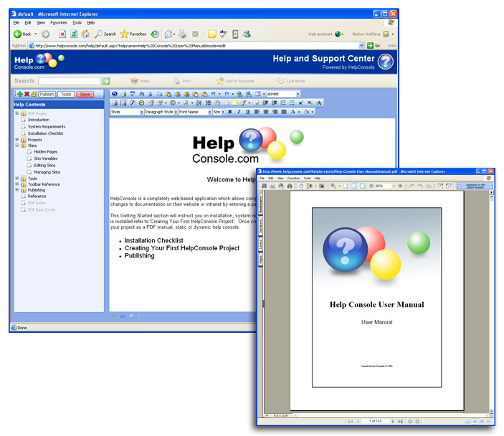The image size is (504, 436).
Task: Click Add to Favorites in help toolbar
Action: (235, 81)
